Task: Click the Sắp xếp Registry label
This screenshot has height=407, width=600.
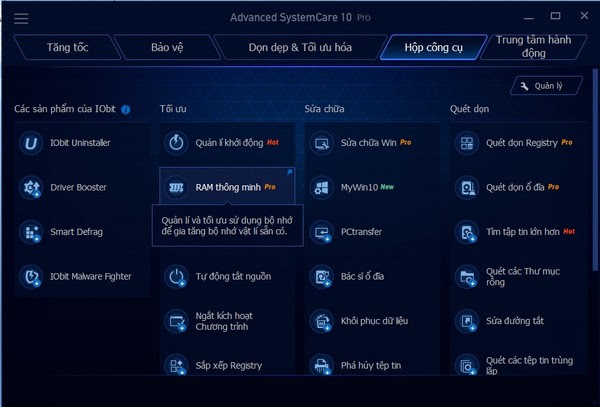Action: click(228, 366)
